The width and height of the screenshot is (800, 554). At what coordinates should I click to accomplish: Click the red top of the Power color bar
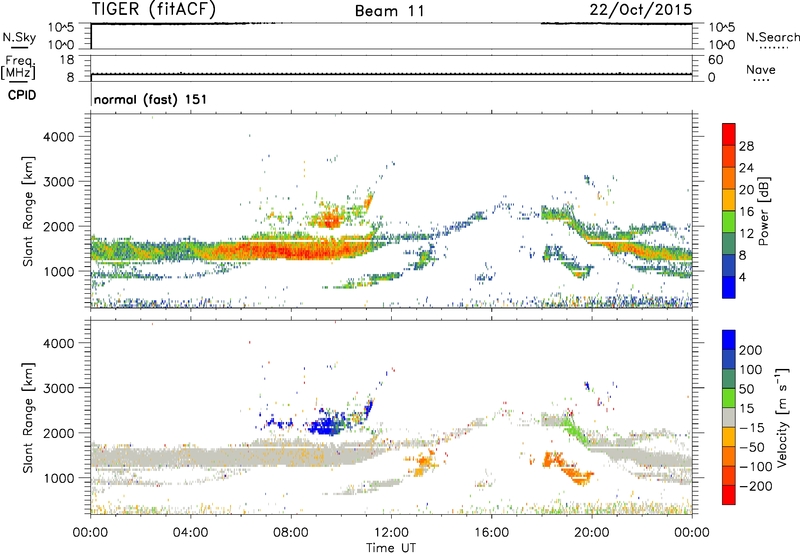tap(729, 134)
